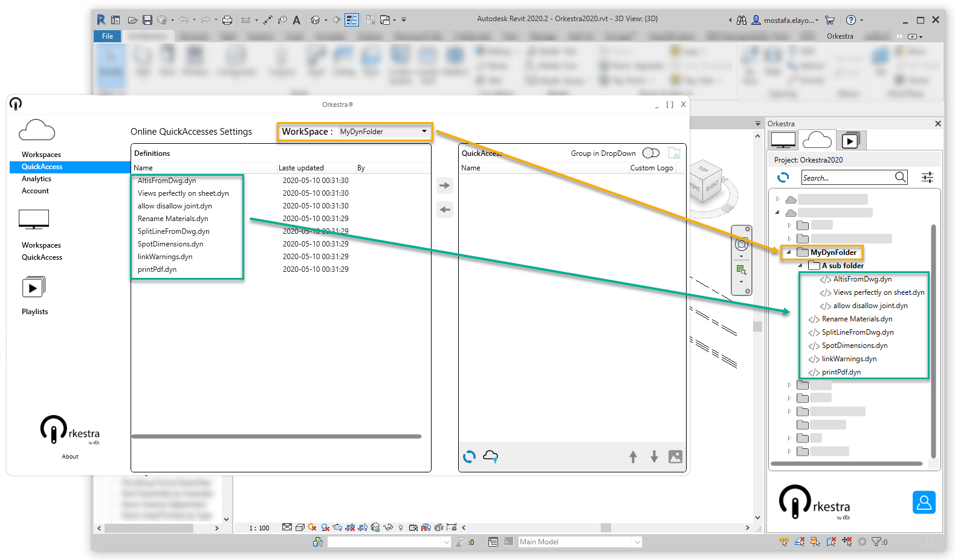Select linkWarnings.dyn in Definitions list

165,257
